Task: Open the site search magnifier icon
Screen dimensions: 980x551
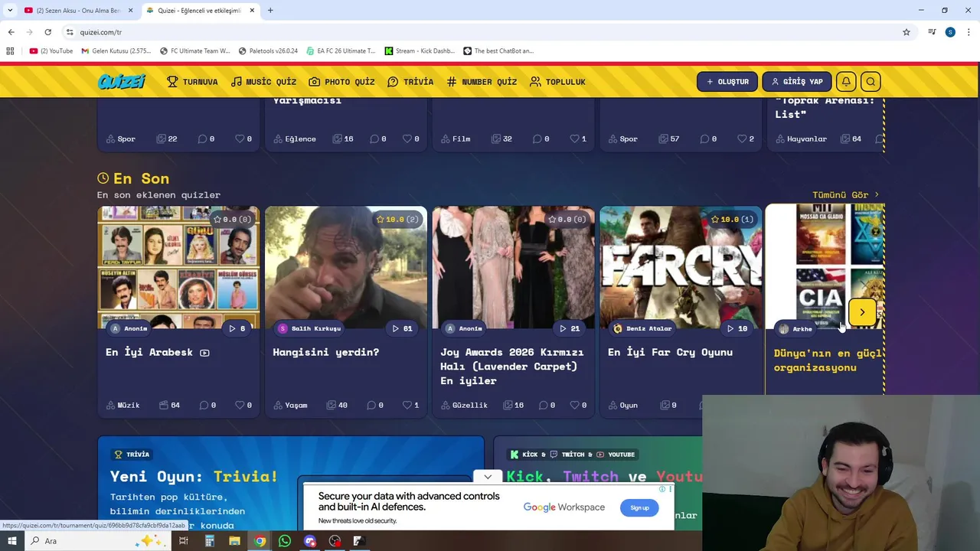Action: [871, 82]
